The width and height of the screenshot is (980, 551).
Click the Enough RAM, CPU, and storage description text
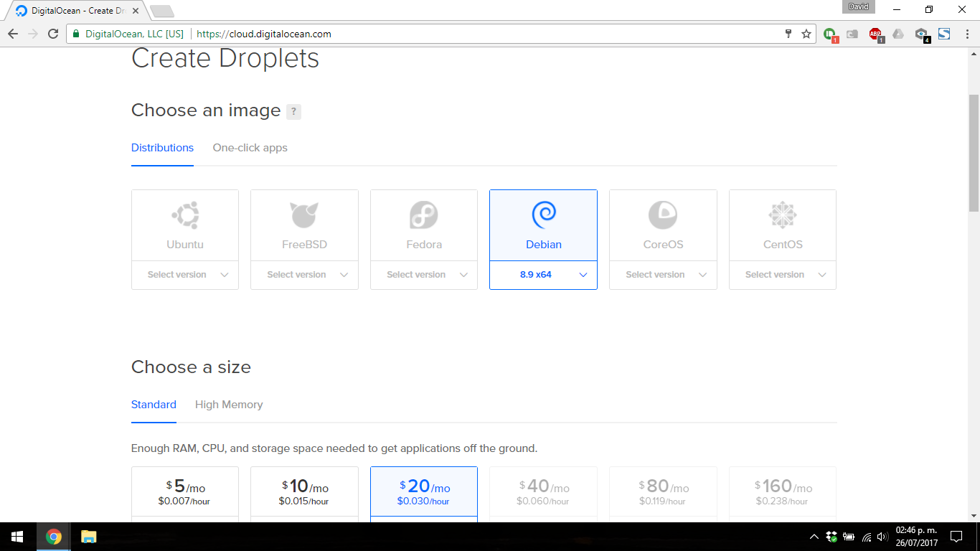click(x=334, y=448)
